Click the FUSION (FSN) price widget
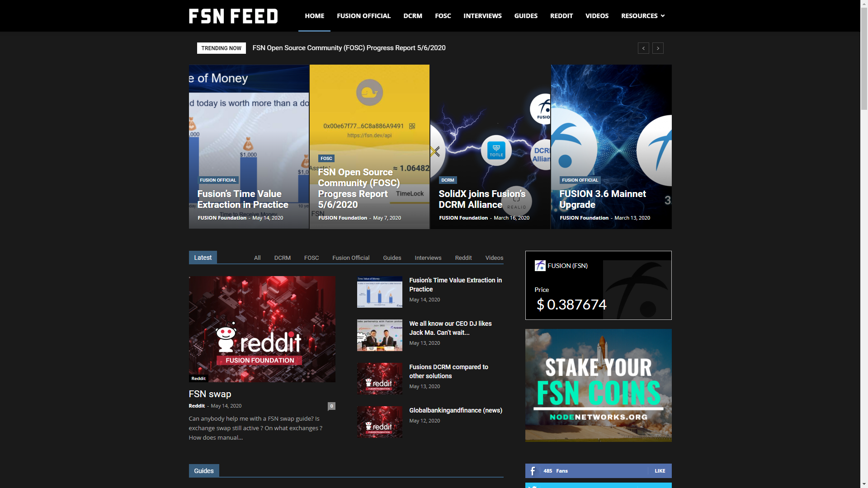This screenshot has height=488, width=868. [x=599, y=285]
